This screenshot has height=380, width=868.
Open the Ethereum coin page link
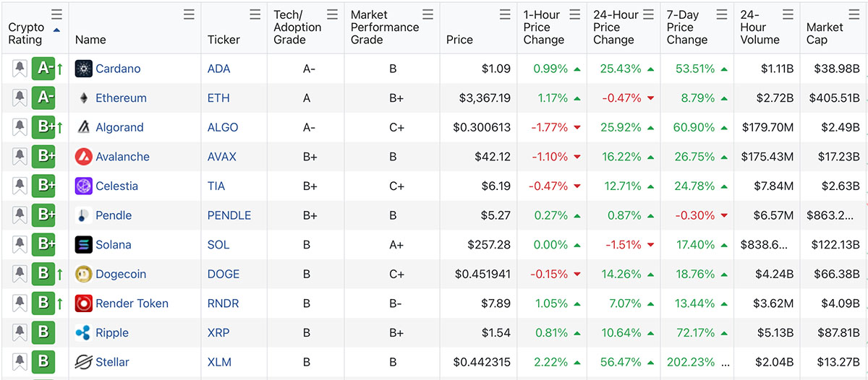(121, 98)
